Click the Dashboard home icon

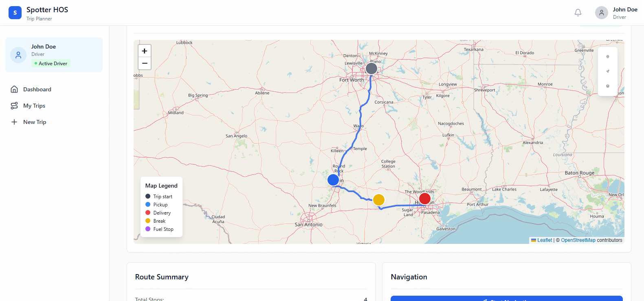[14, 89]
